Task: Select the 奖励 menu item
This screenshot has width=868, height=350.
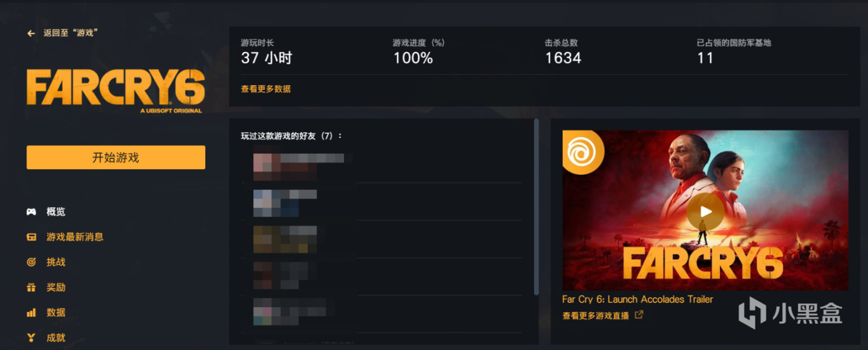Action: 56,288
